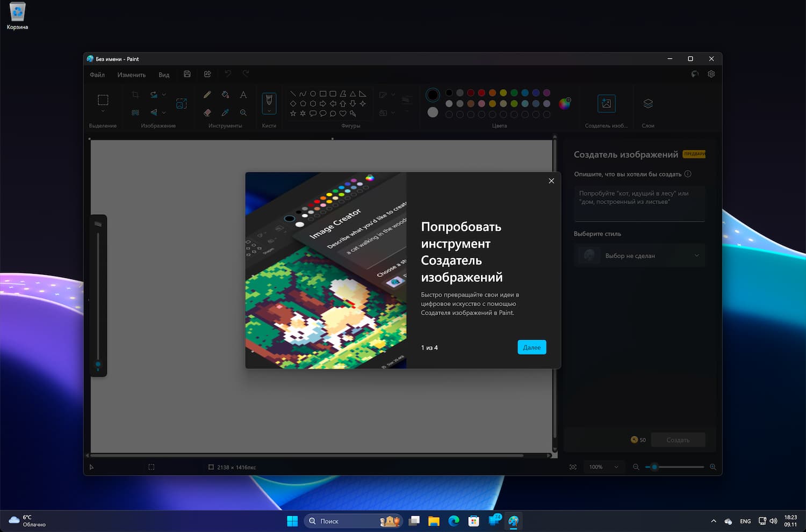Click the '2138 × 1416пкс' canvas size text

click(x=236, y=468)
